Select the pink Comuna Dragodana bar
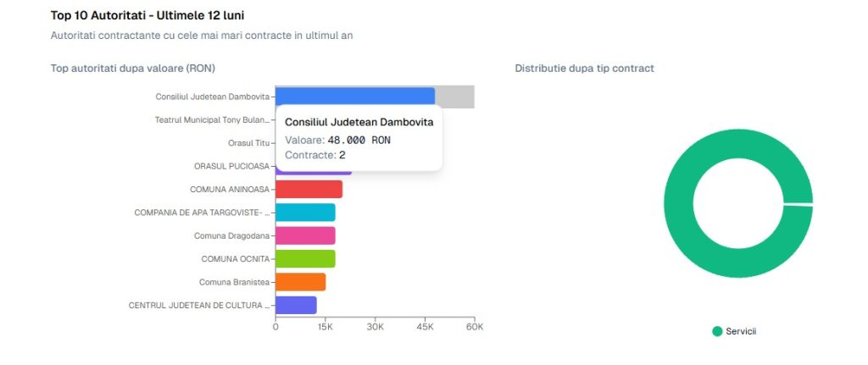This screenshot has height=365, width=868. [x=305, y=235]
